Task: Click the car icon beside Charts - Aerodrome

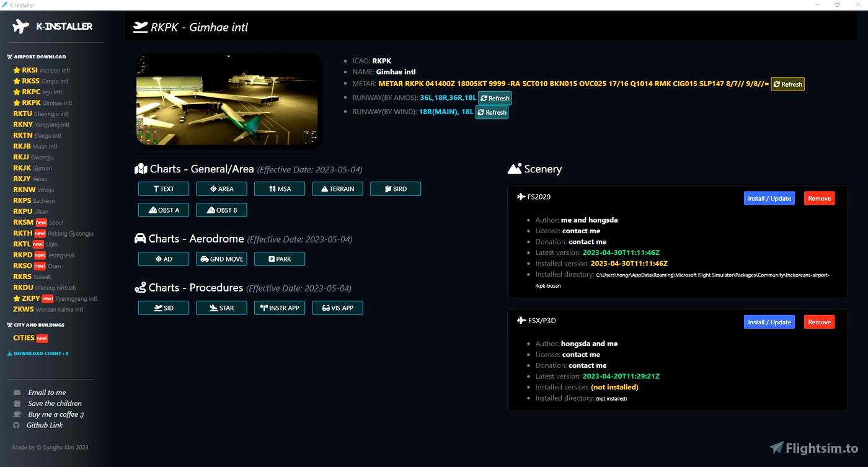Action: 140,239
